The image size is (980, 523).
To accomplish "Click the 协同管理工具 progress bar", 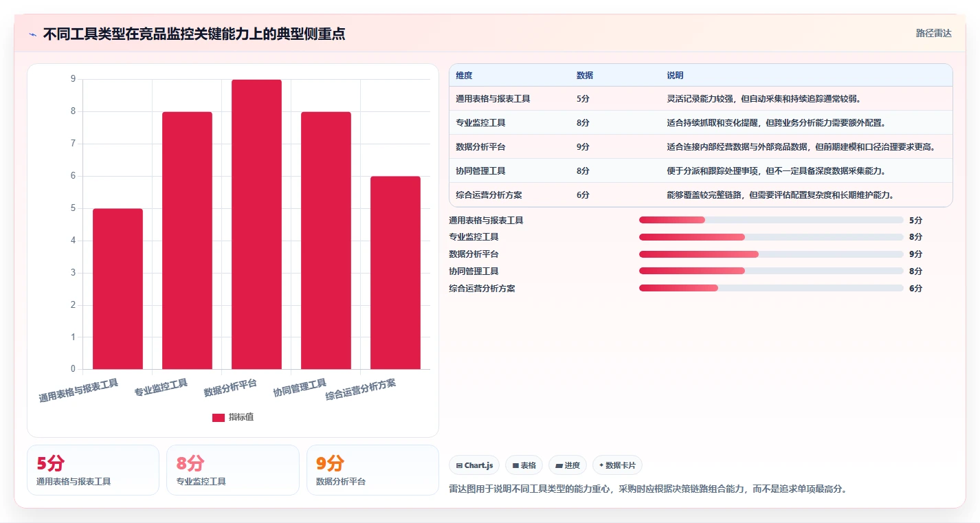I will coord(771,271).
